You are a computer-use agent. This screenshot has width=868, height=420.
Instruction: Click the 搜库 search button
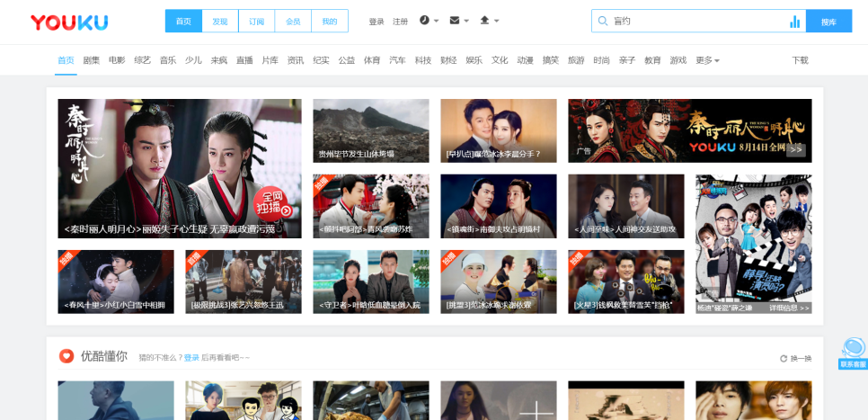[828, 21]
